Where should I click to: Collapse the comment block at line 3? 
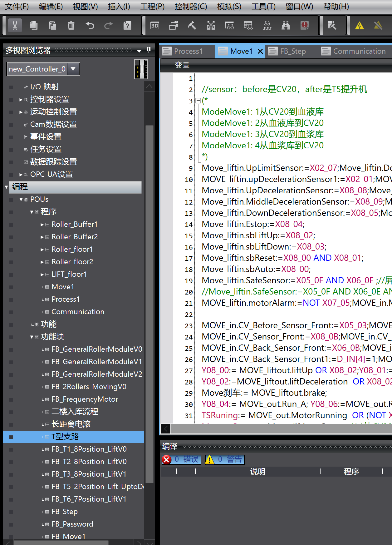pyautogui.click(x=198, y=101)
